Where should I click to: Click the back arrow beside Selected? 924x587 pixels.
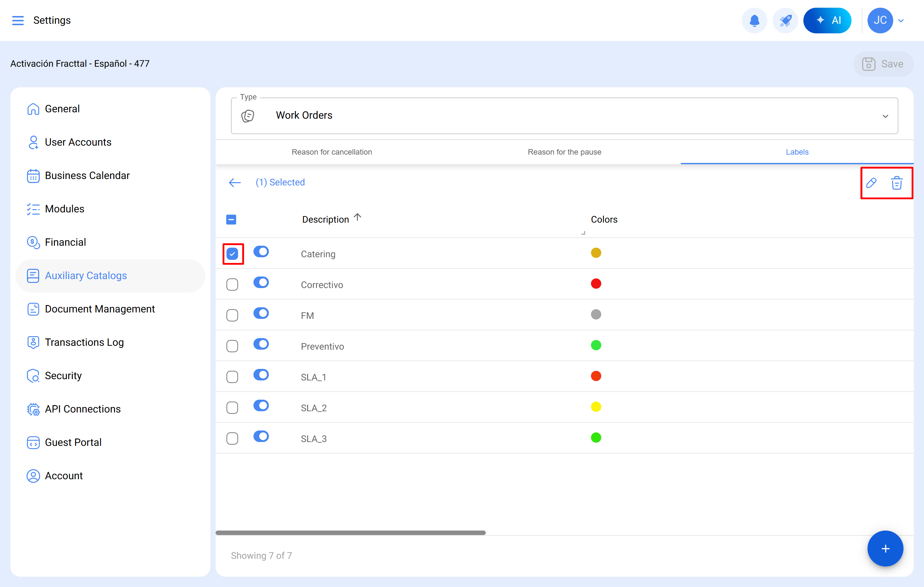coord(235,183)
